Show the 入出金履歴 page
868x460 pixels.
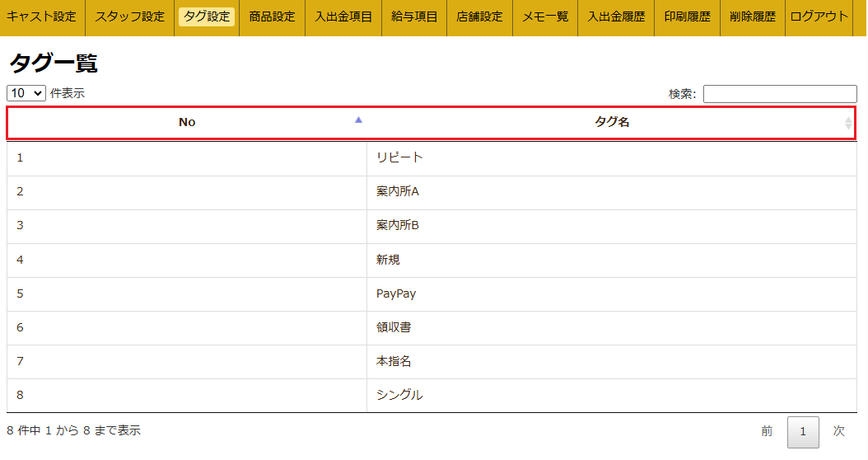[x=616, y=16]
